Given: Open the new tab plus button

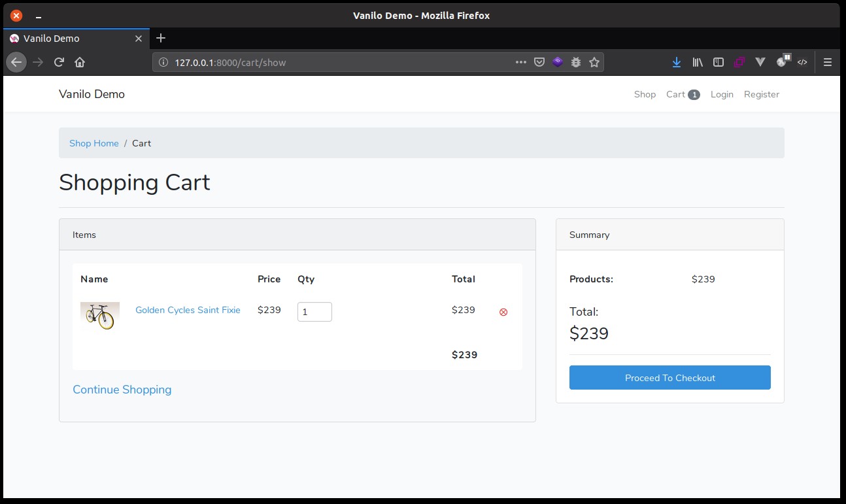Looking at the screenshot, I should coord(161,38).
